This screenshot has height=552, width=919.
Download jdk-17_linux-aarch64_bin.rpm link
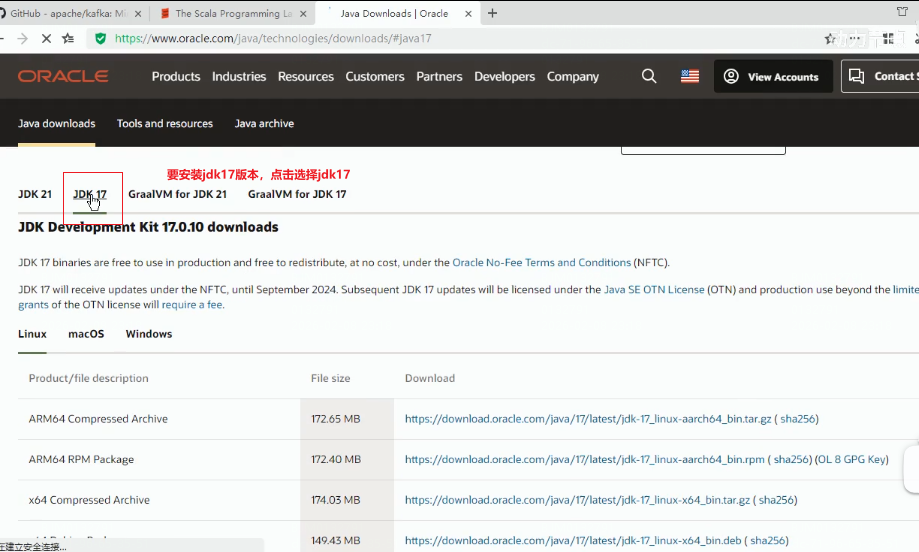[x=585, y=459]
